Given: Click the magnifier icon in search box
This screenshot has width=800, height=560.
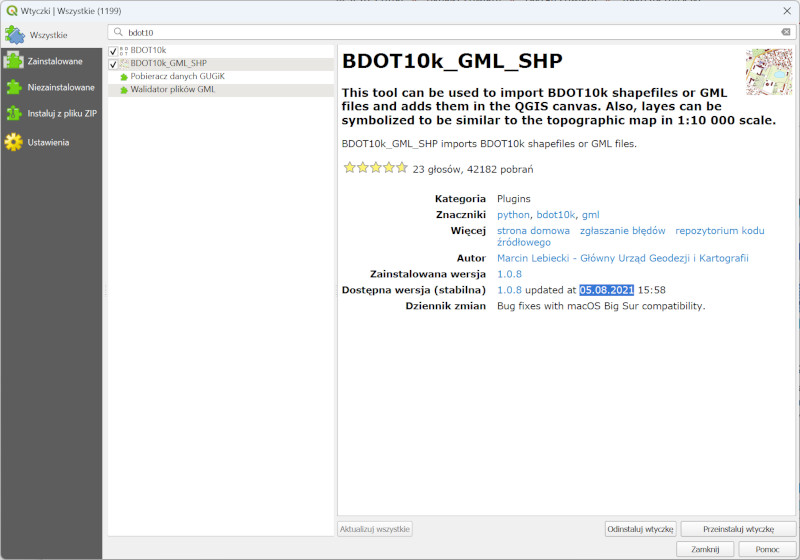Looking at the screenshot, I should (118, 32).
